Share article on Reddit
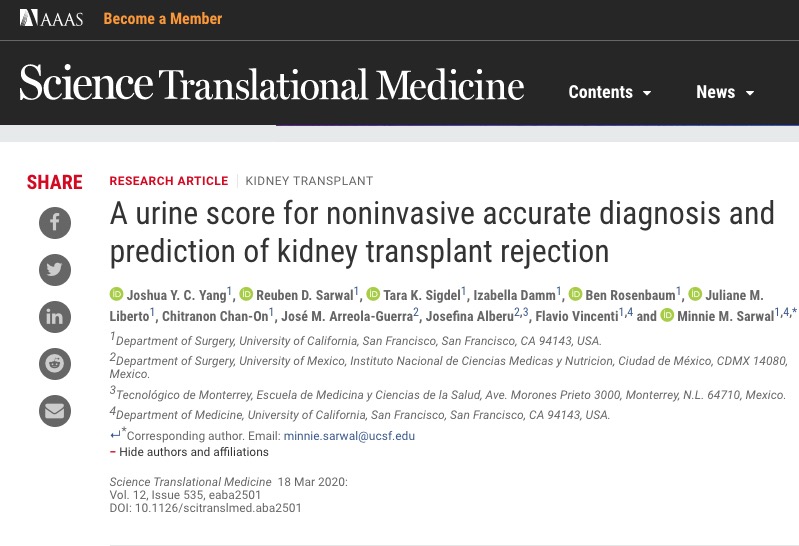 55,364
